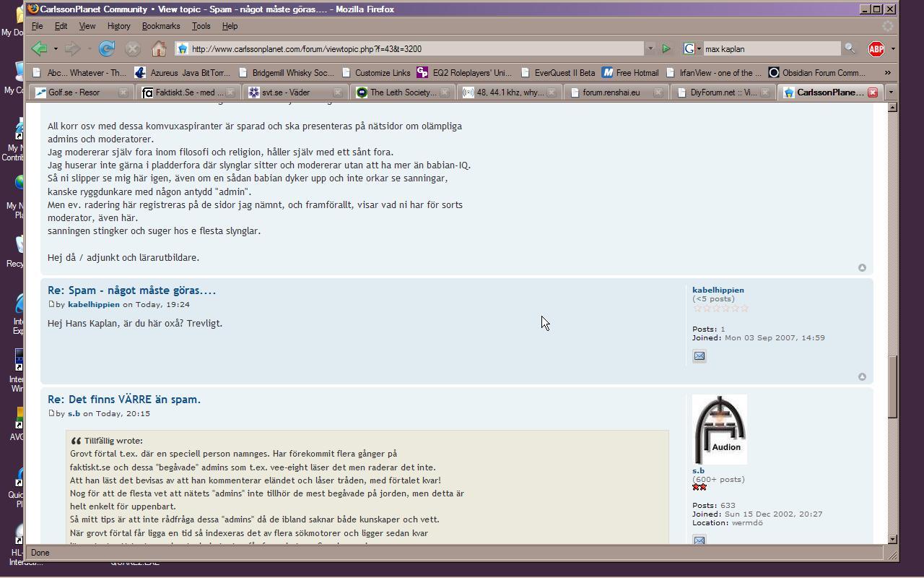Click the Reload page icon

(x=107, y=48)
